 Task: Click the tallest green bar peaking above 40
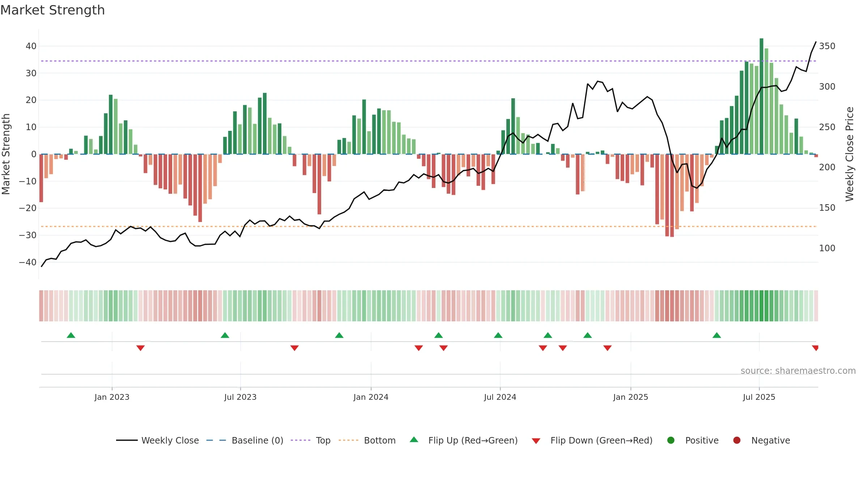[761, 96]
